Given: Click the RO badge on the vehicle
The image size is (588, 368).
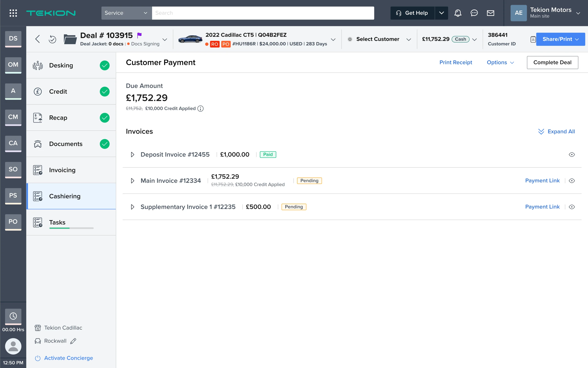Looking at the screenshot, I should pyautogui.click(x=215, y=44).
